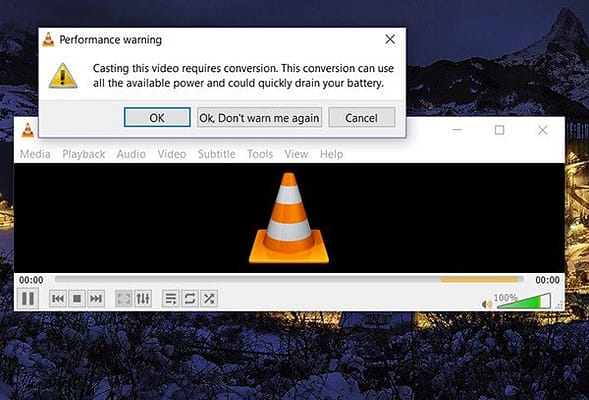The height and width of the screenshot is (400, 589).
Task: Click the elapsed time 00:00 label
Action: tap(31, 280)
